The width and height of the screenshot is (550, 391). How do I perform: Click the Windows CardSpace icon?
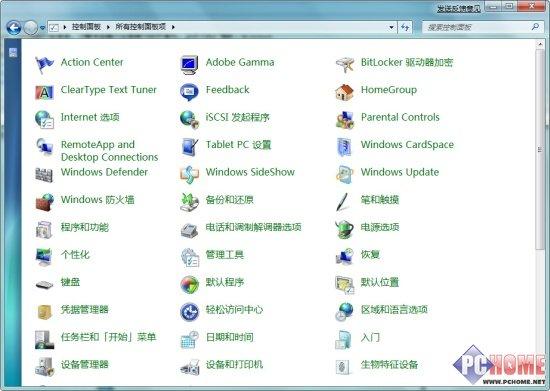(345, 147)
